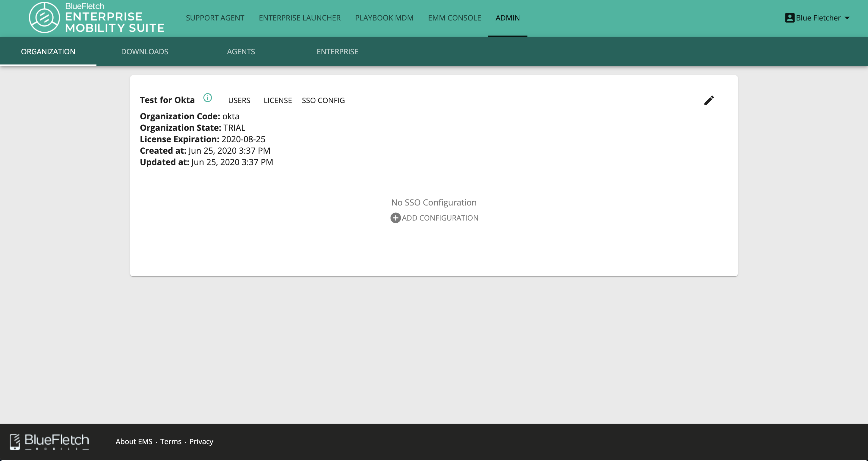Click the No SSO Configuration message
The width and height of the screenshot is (868, 461).
(x=434, y=202)
